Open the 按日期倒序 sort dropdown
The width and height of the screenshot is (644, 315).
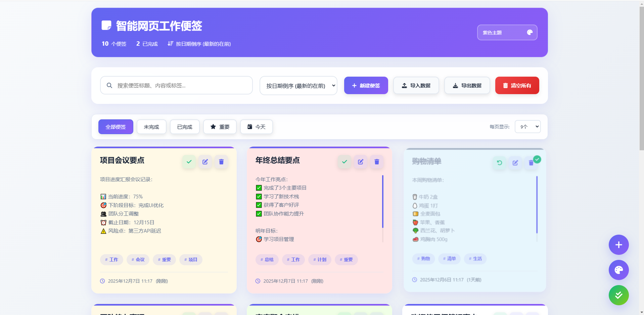[x=298, y=85]
